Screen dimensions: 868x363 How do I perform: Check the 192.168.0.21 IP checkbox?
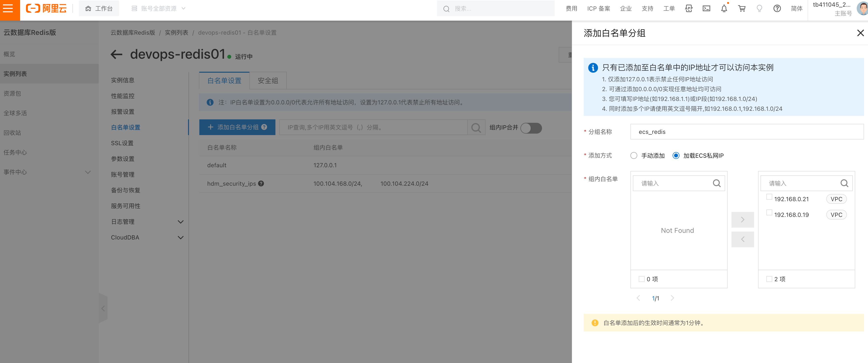769,197
